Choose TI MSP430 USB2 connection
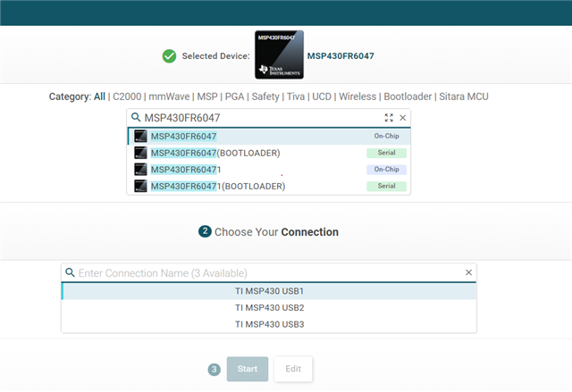 click(x=269, y=308)
